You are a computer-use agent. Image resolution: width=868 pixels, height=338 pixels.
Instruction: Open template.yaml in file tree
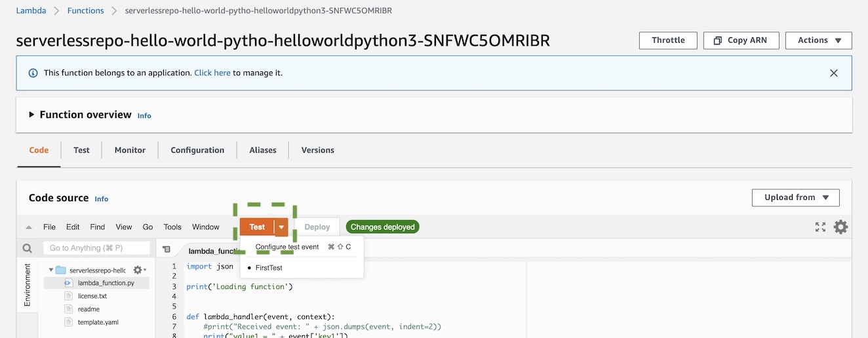click(98, 322)
